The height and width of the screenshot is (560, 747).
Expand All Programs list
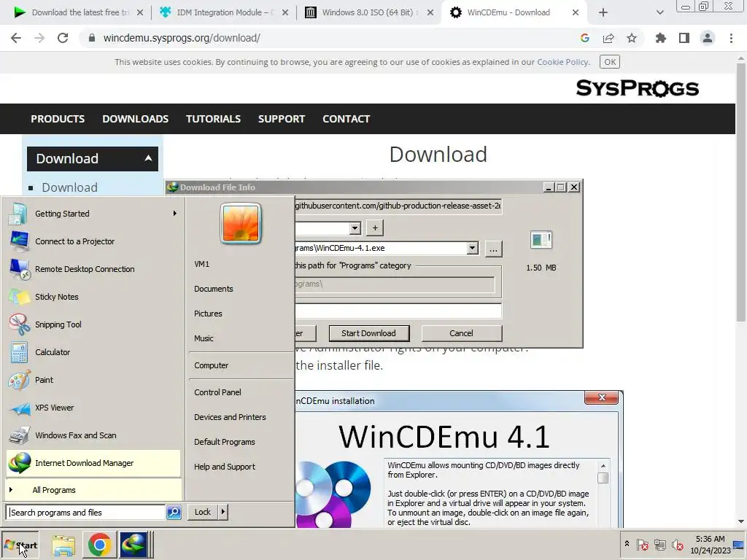click(x=94, y=490)
